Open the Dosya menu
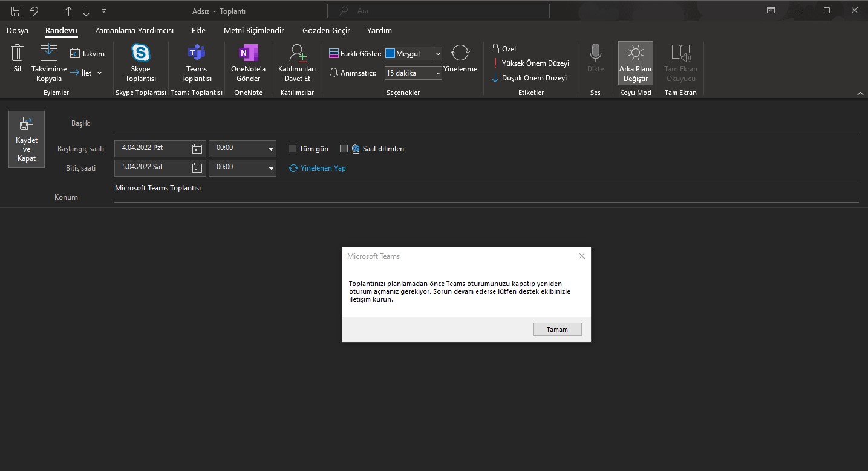The width and height of the screenshot is (868, 471). coord(18,30)
